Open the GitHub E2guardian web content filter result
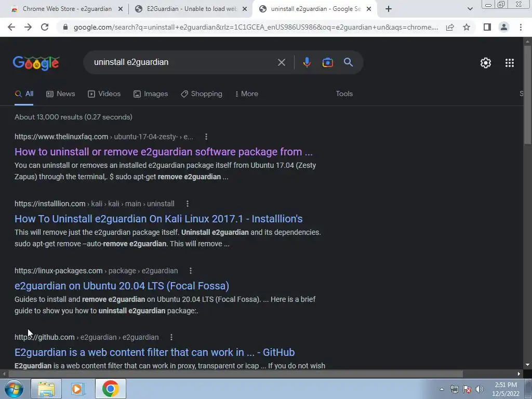Screen dimensions: 532x399 click(x=155, y=352)
